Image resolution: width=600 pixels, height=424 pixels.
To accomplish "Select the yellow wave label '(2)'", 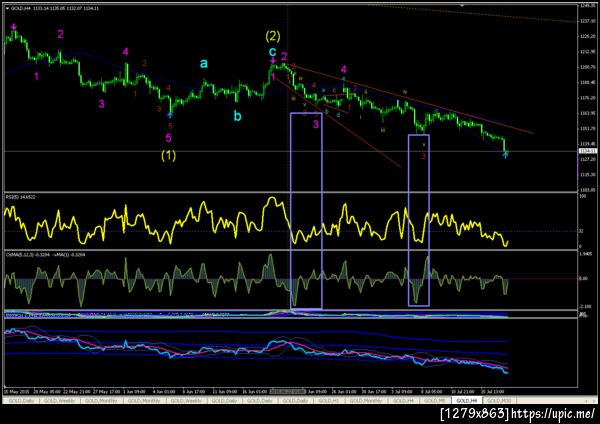I will [x=273, y=36].
